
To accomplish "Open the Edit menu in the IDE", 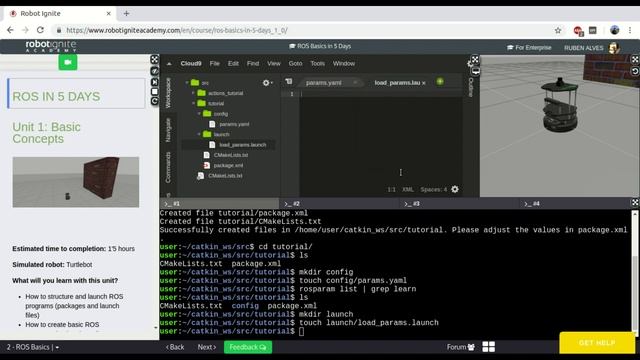I will 233,64.
